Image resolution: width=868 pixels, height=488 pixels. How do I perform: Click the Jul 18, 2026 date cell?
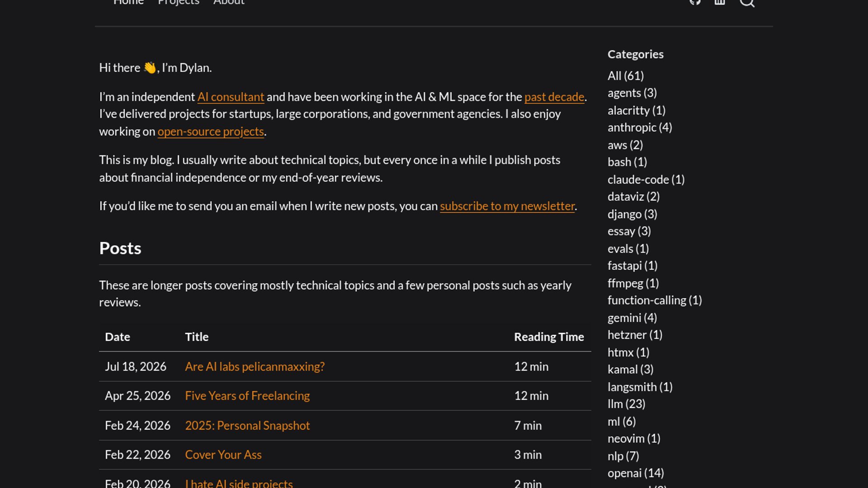pyautogui.click(x=136, y=366)
